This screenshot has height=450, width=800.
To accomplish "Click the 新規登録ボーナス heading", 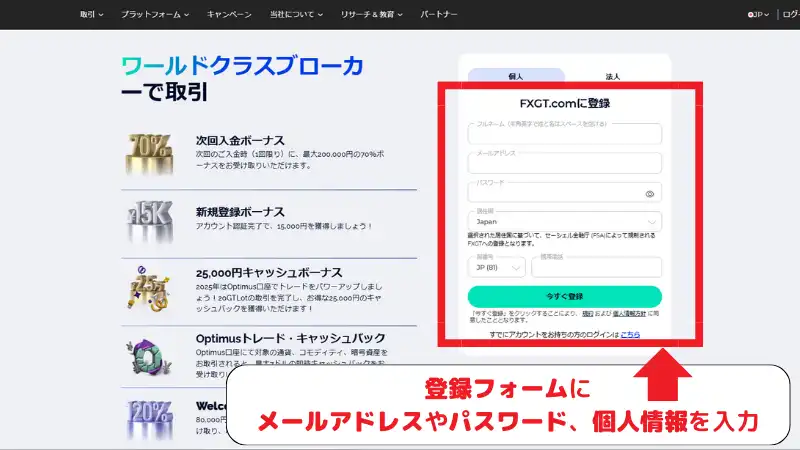I will [x=240, y=212].
